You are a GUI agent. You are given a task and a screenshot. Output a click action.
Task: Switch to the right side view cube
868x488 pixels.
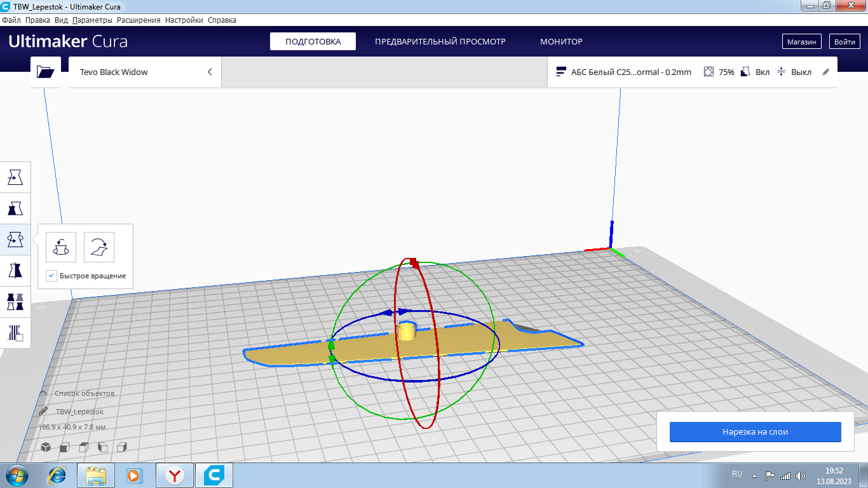[x=121, y=447]
